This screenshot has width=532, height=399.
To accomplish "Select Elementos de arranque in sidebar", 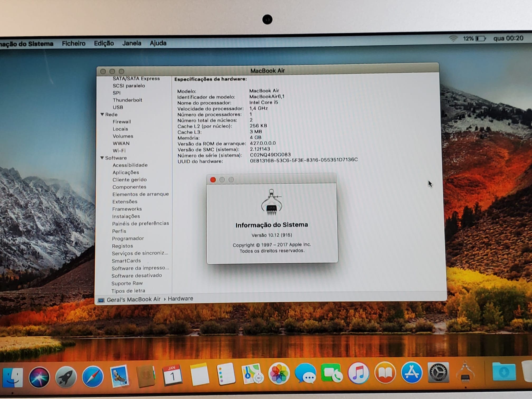I will pyautogui.click(x=140, y=194).
